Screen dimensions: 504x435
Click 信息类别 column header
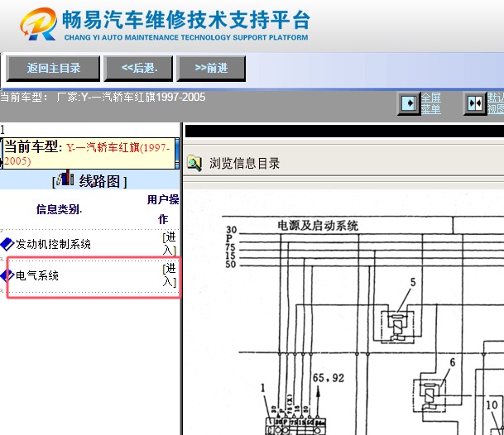coord(59,209)
